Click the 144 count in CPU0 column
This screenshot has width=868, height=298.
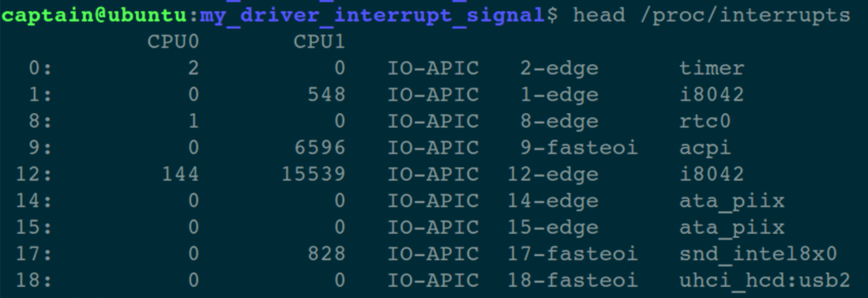click(181, 174)
